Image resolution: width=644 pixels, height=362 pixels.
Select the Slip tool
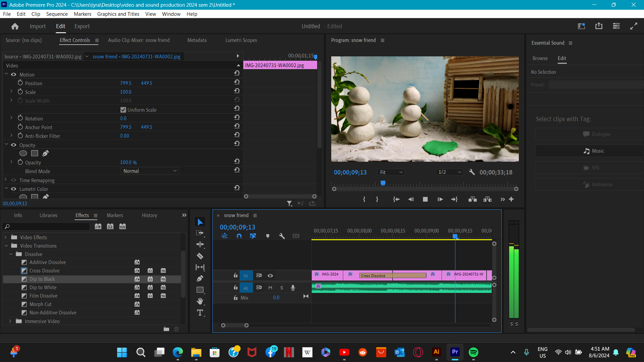click(x=200, y=267)
